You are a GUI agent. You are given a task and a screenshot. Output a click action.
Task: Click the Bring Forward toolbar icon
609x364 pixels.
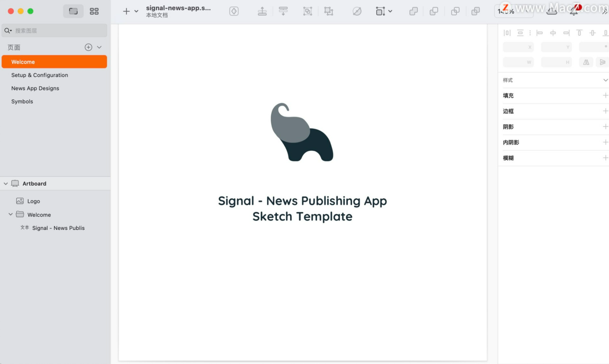[262, 11]
